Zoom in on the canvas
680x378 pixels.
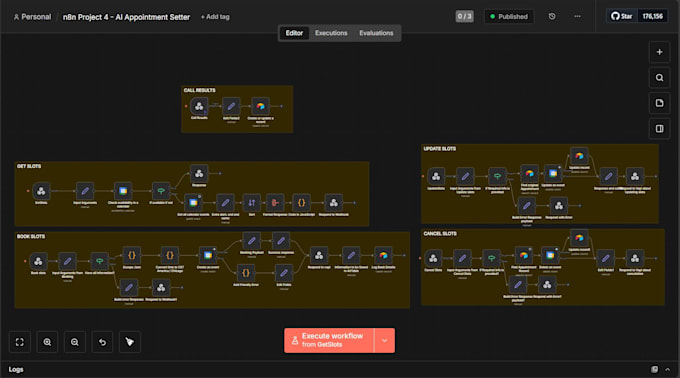click(47, 342)
